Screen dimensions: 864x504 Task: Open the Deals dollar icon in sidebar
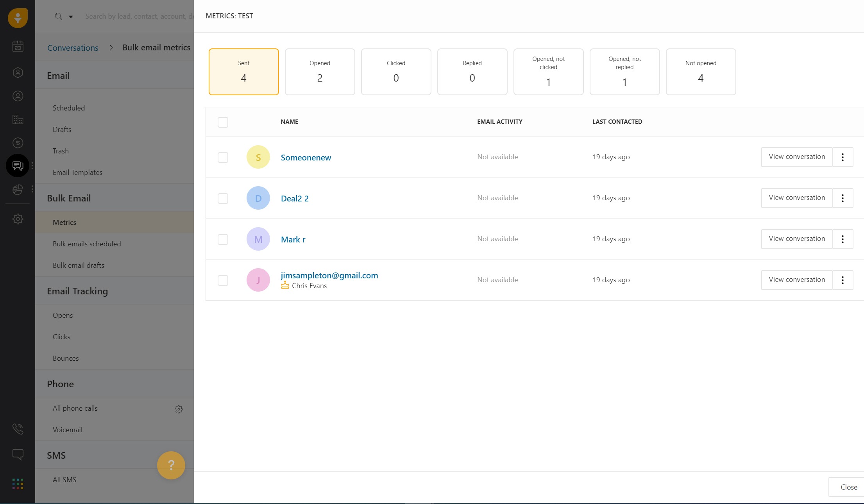[18, 143]
